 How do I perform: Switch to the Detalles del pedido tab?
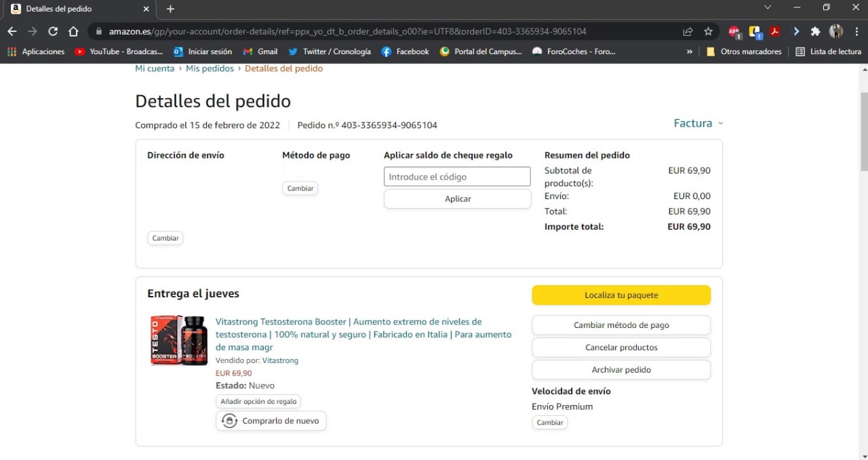(x=75, y=9)
